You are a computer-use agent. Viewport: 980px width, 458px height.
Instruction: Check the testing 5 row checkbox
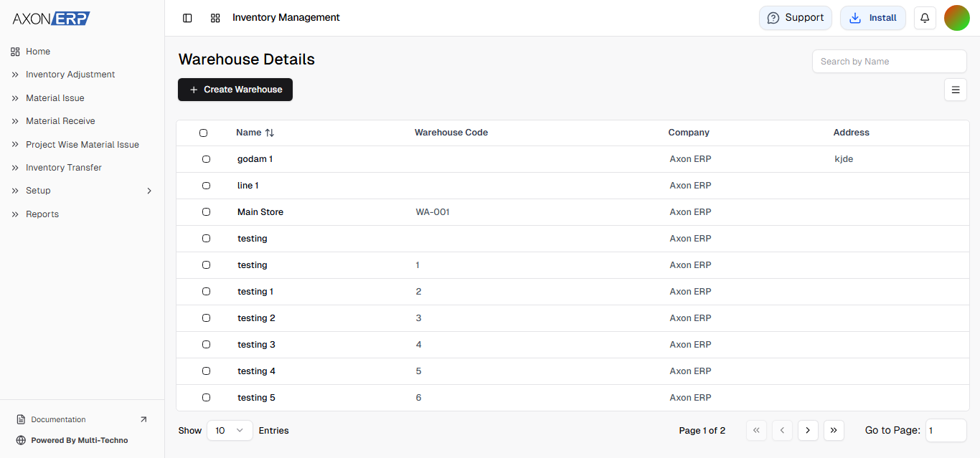pyautogui.click(x=206, y=398)
